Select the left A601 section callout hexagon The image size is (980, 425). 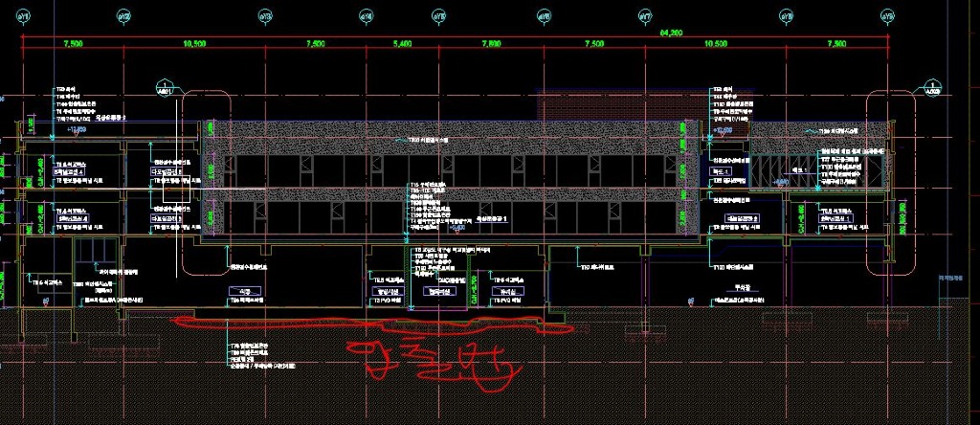pos(167,91)
